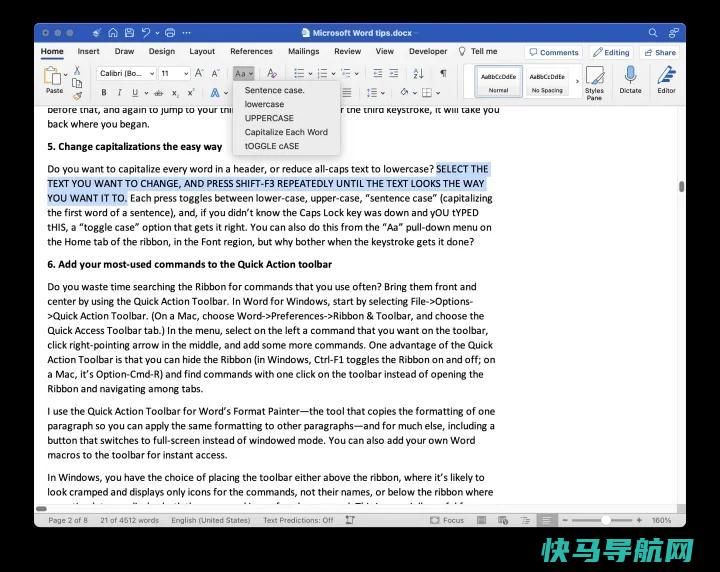Toggle Show paragraph marks pilcrow
720x572 pixels.
click(443, 73)
